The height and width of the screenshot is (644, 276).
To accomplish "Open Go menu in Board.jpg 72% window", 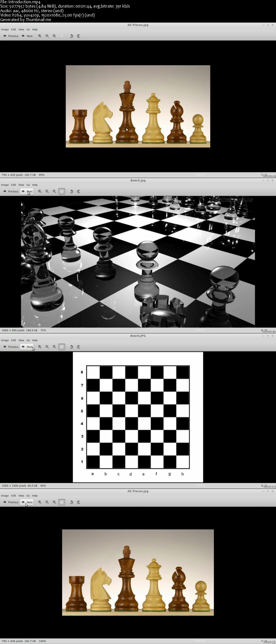I will pos(28,185).
